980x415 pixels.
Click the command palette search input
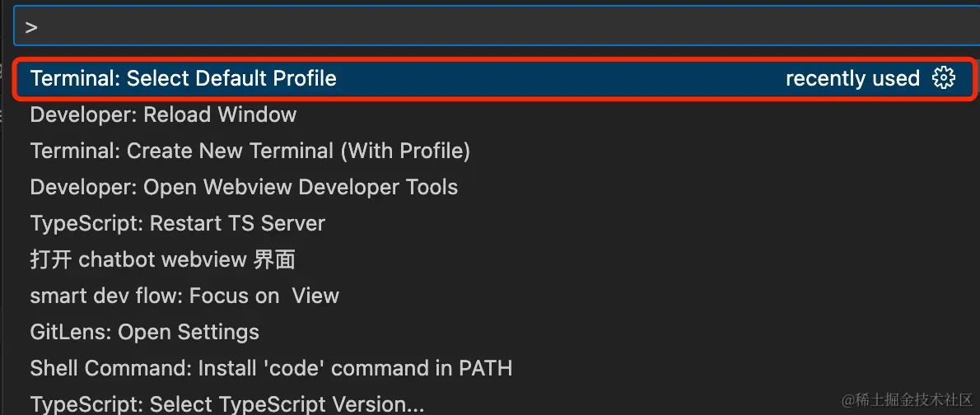coord(494,27)
